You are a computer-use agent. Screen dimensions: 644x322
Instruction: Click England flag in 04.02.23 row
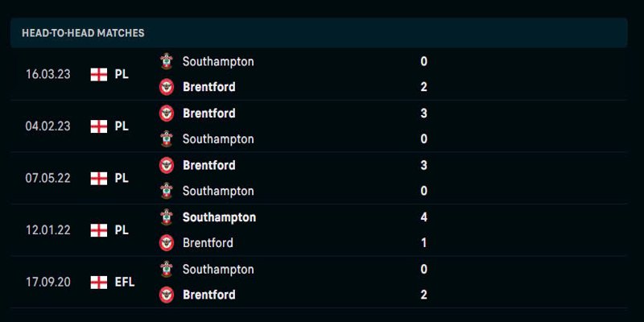pos(99,126)
